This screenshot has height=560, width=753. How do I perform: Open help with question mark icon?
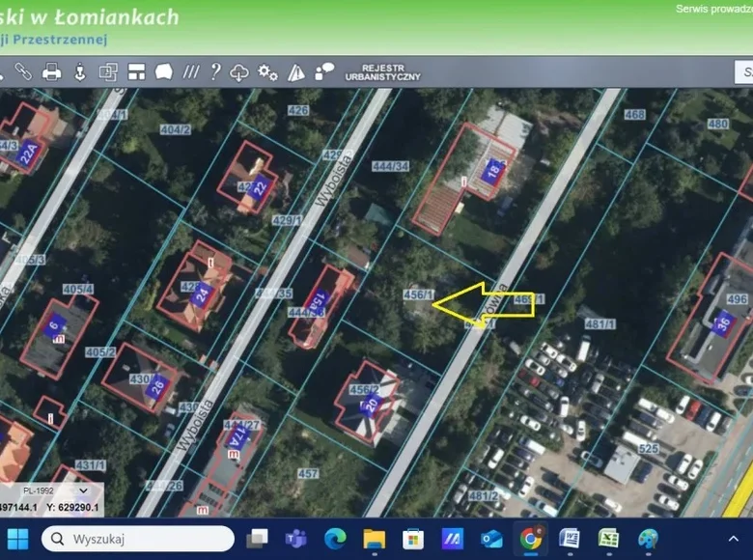pyautogui.click(x=215, y=71)
